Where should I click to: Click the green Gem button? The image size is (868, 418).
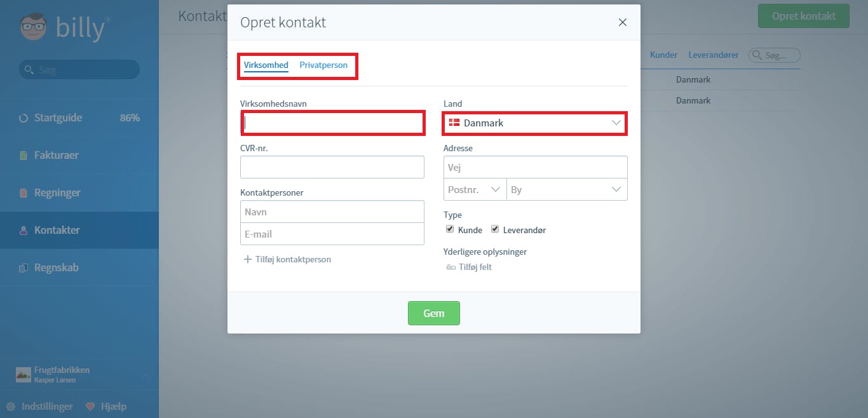(x=434, y=313)
